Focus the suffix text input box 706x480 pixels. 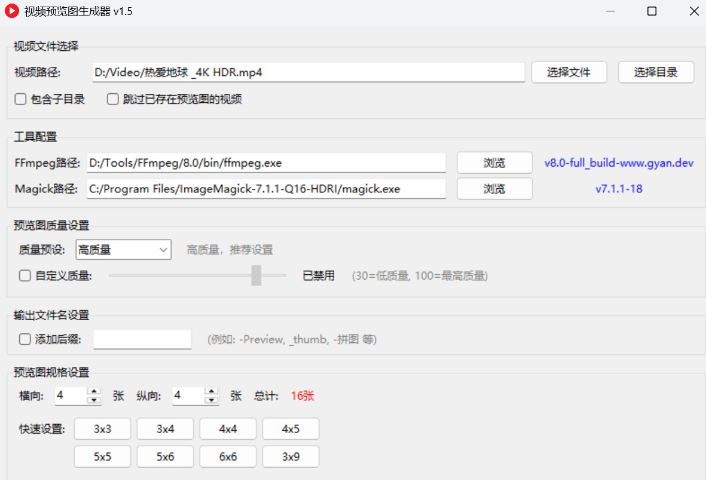142,339
